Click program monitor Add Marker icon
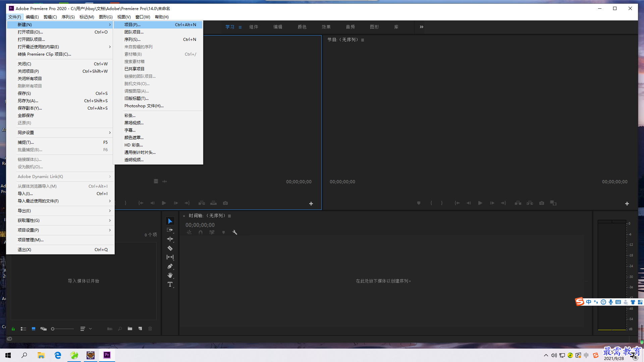The height and width of the screenshot is (362, 644). pyautogui.click(x=419, y=203)
